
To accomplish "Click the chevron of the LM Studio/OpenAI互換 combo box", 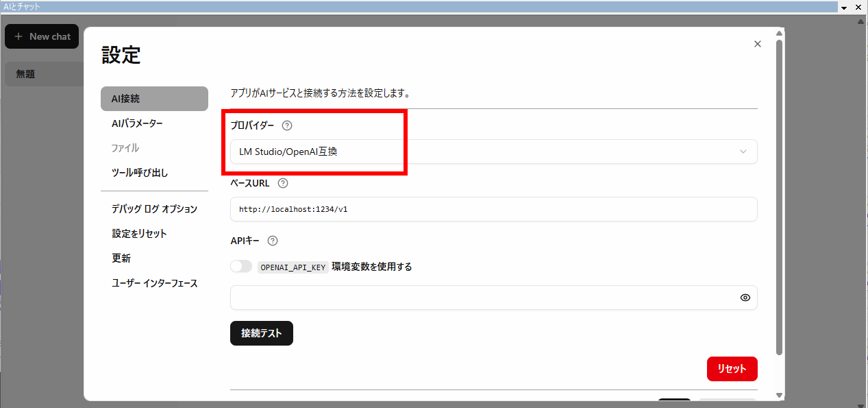I will [x=743, y=152].
